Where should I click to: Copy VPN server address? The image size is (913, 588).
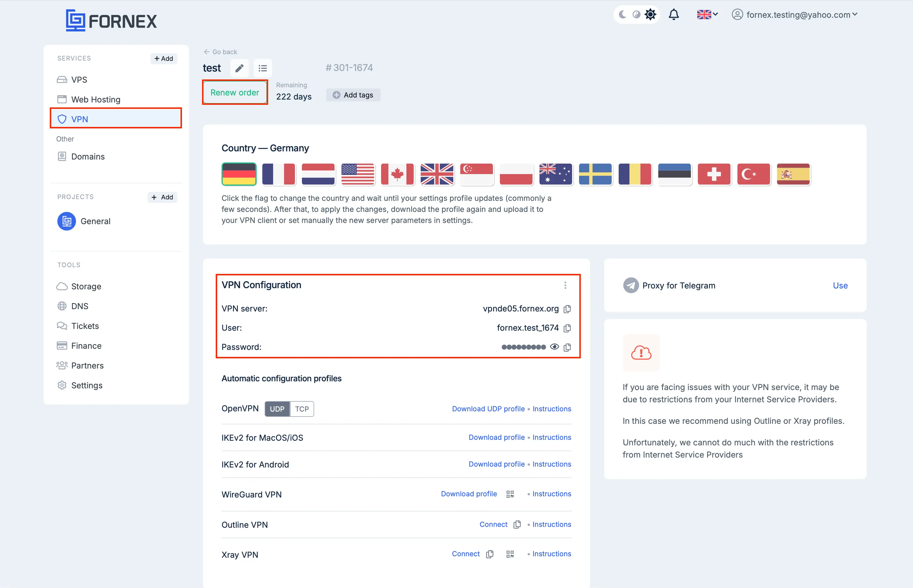pyautogui.click(x=567, y=309)
